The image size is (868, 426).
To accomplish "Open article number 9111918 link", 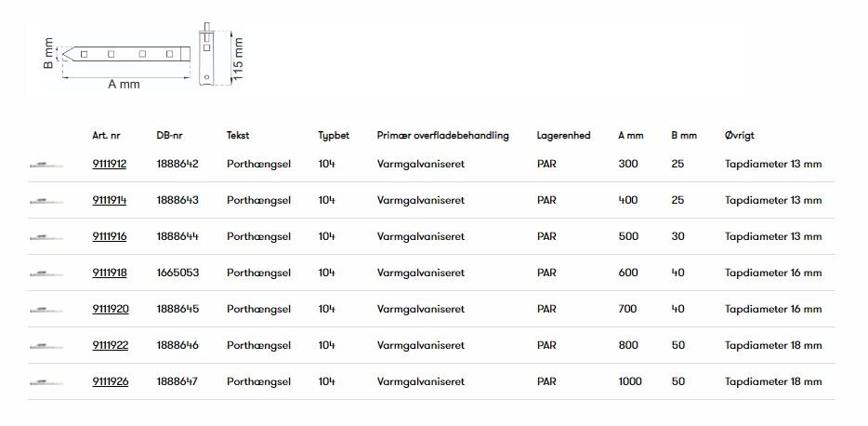I will pyautogui.click(x=110, y=273).
